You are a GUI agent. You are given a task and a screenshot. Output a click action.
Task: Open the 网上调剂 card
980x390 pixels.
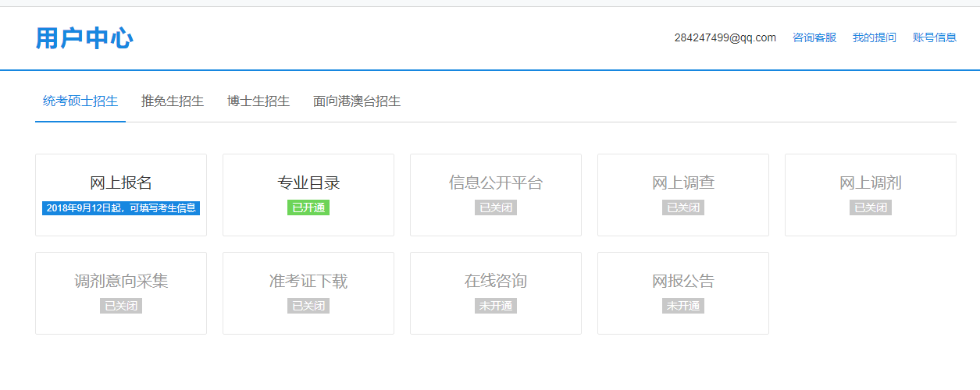pos(871,194)
